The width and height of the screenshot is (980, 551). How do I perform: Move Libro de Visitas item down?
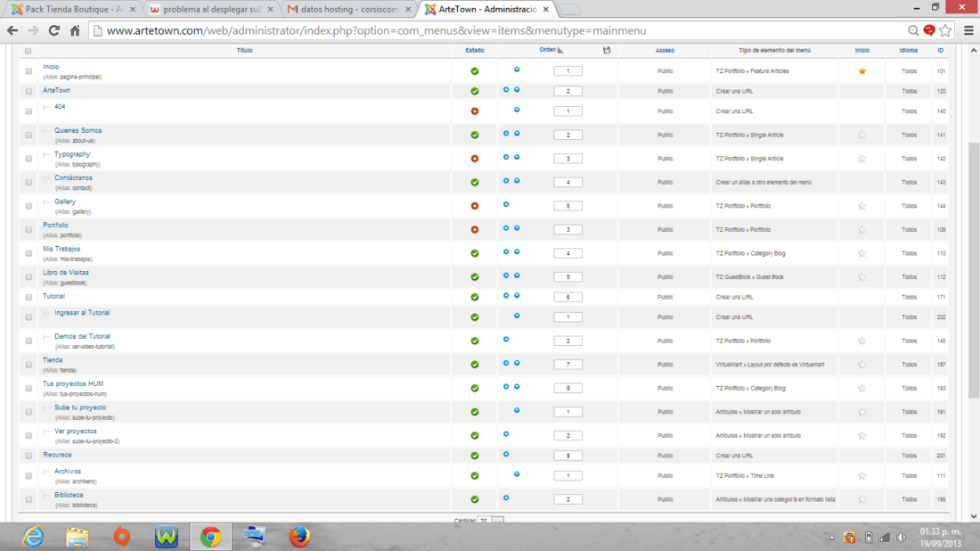click(x=517, y=275)
